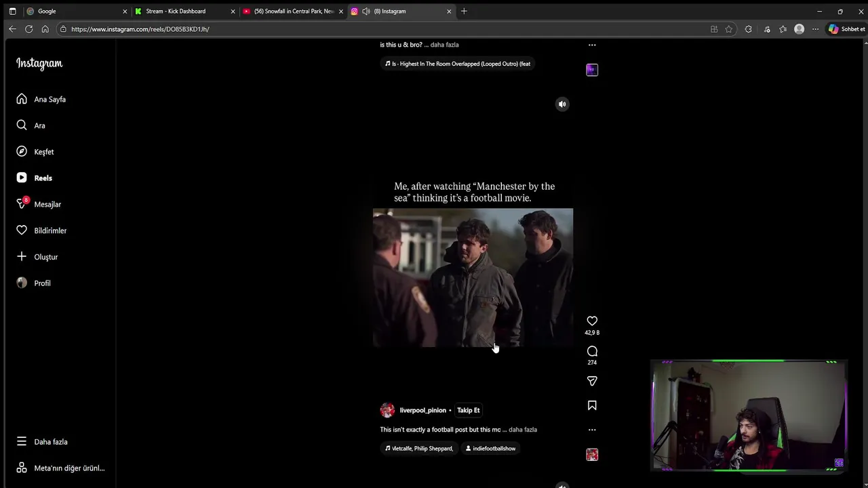Open audio thumbnail of liverpool_pinion reel
The width and height of the screenshot is (868, 488).
tap(592, 455)
